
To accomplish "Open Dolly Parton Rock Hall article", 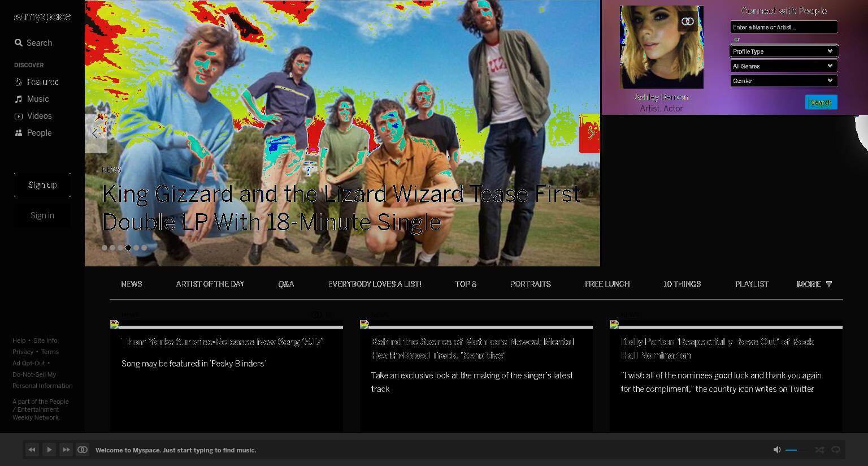I will 717,348.
